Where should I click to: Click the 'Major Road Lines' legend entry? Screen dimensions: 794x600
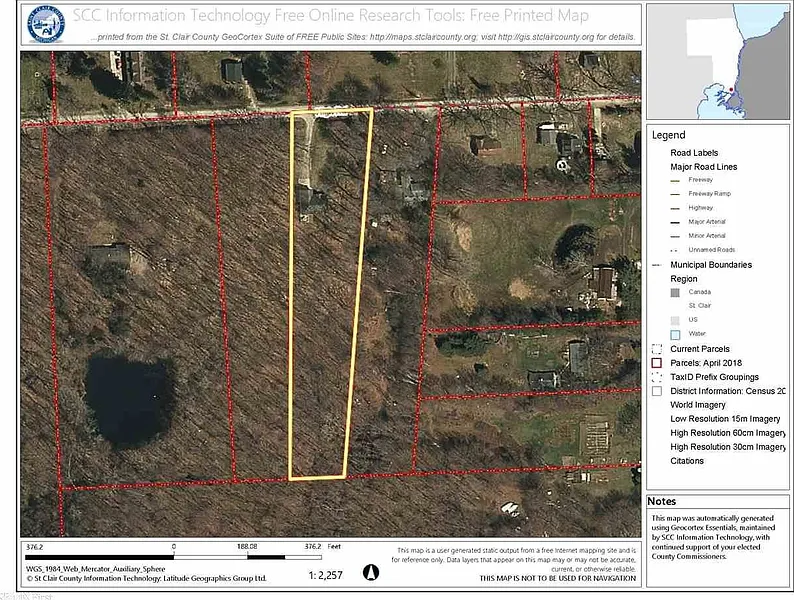coord(704,167)
